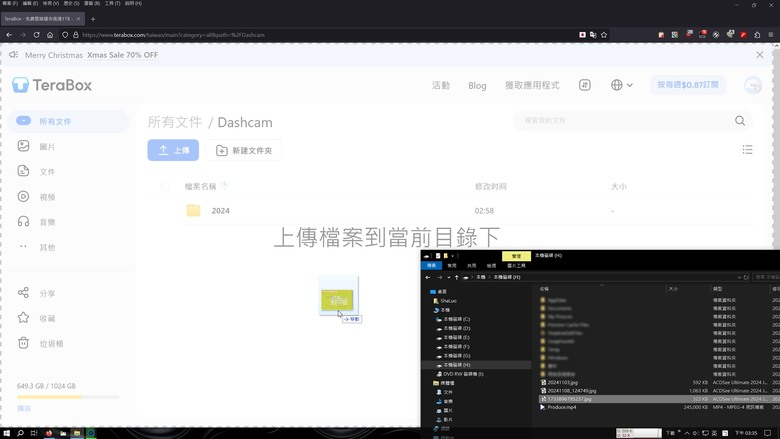The height and width of the screenshot is (439, 780).
Task: Open the TeraBox user avatar menu
Action: click(753, 86)
